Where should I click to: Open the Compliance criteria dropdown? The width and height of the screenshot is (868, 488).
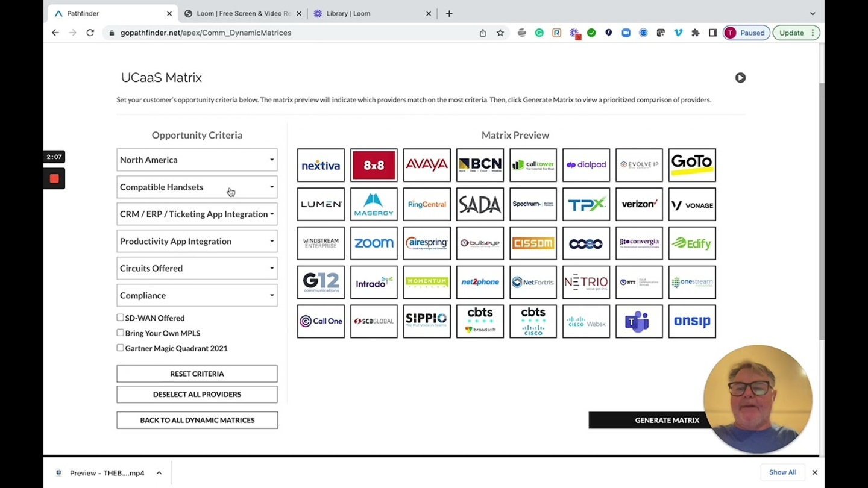pyautogui.click(x=197, y=295)
